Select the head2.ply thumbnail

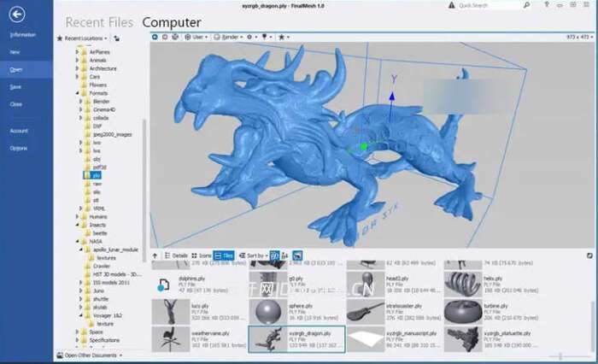point(366,285)
